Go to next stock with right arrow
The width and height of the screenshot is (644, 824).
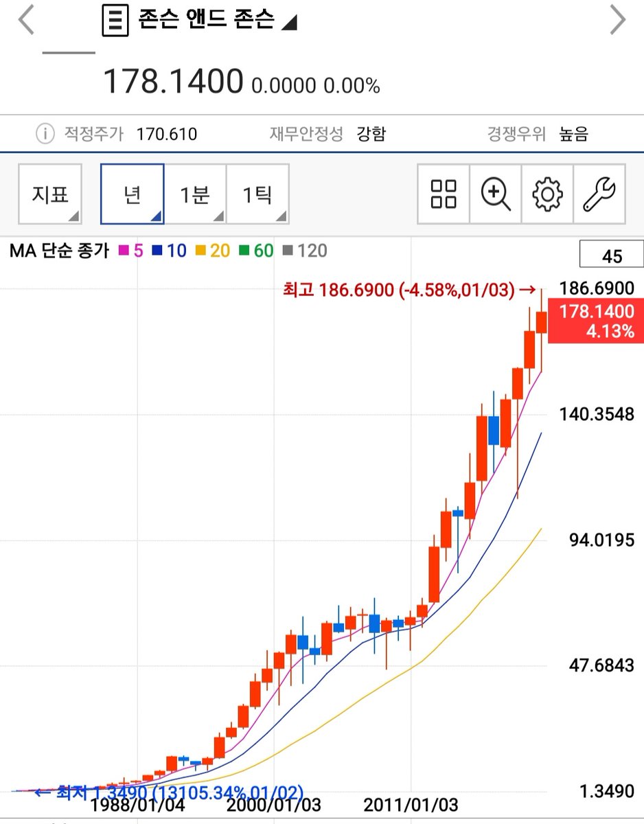pyautogui.click(x=618, y=20)
